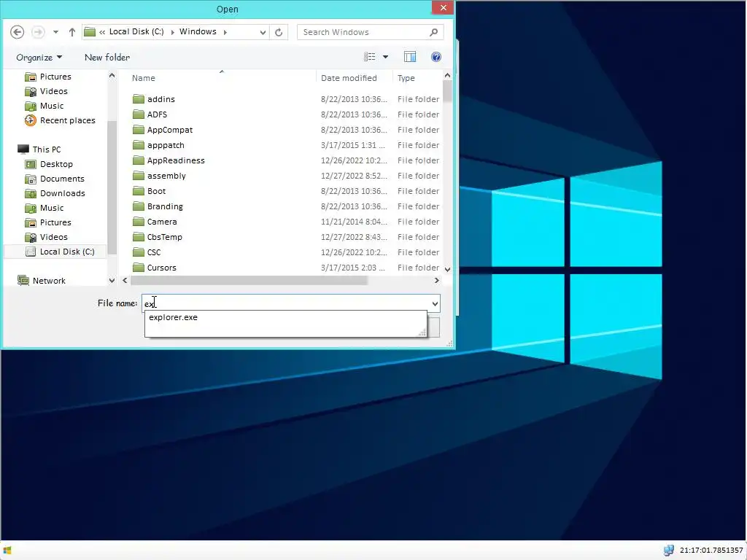Screen dimensions: 747x560
Task: Sort by the Type column header
Action: (406, 78)
